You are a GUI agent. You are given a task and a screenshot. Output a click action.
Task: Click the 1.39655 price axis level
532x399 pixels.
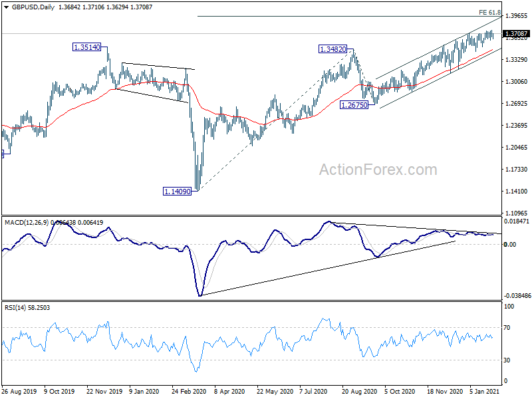517,15
